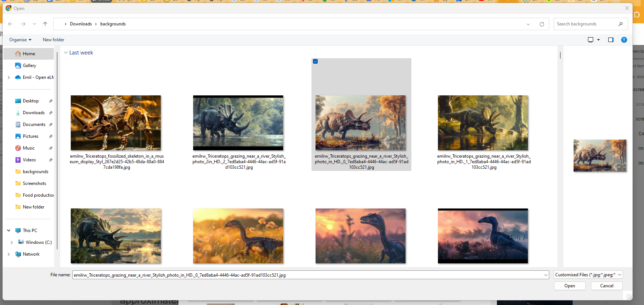
Task: Select Triceratops photo_in_HD._1 thumbnail
Action: [x=483, y=123]
